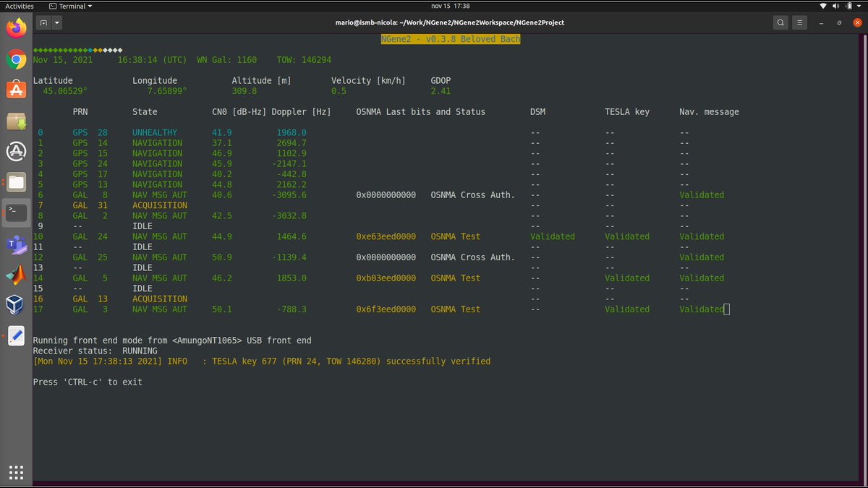Click the 'Nov 15, 2021' date text
This screenshot has width=868, height=488.
pyautogui.click(x=63, y=60)
